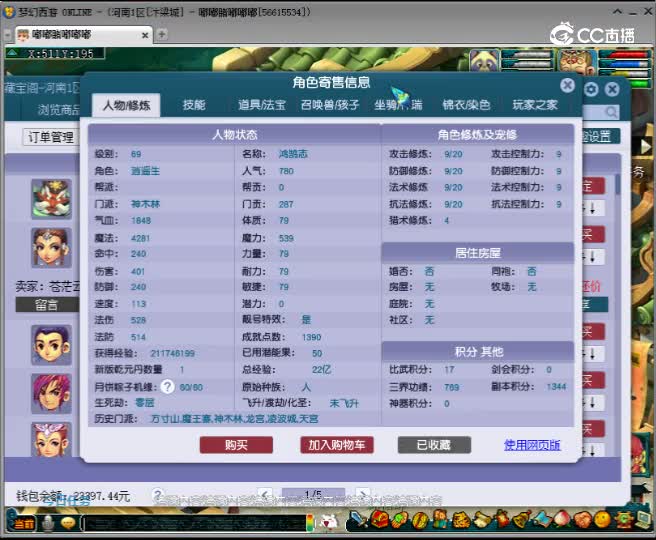
Task: Open the blue map flag toolbar icon
Action: (x=542, y=520)
